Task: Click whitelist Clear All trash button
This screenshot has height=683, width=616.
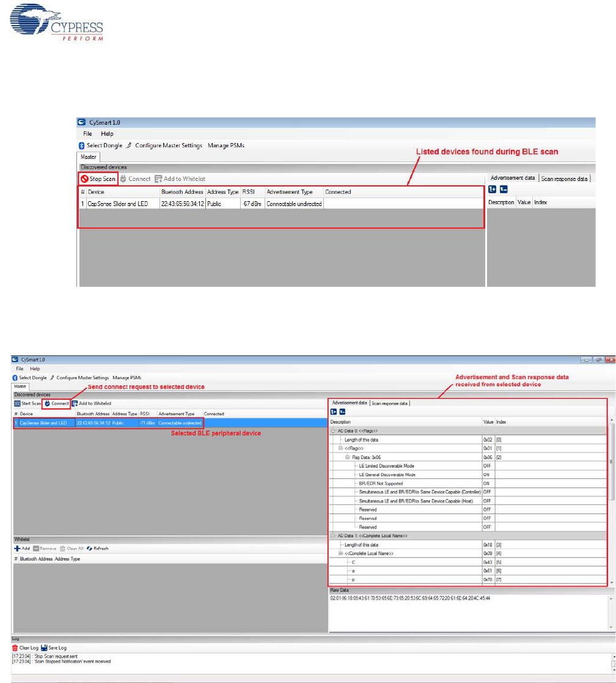Action: (72, 548)
